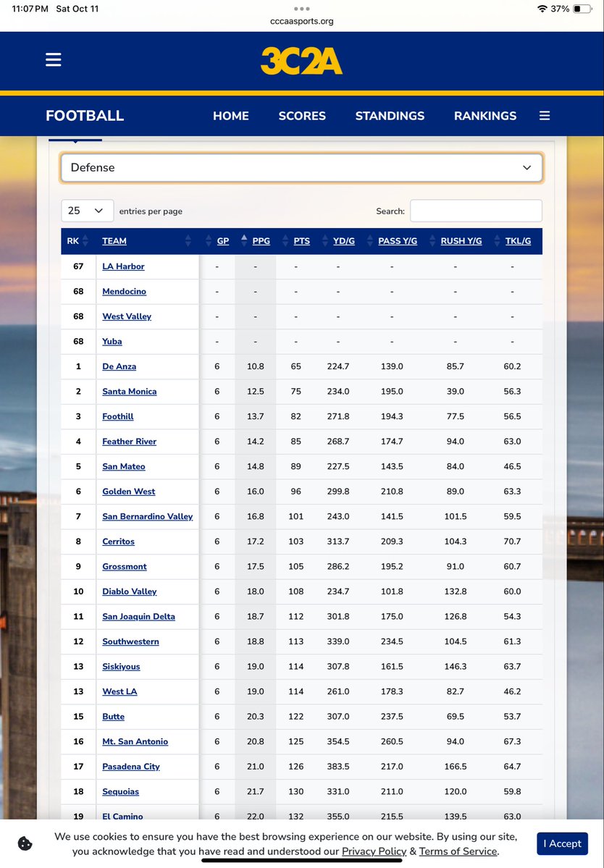The width and height of the screenshot is (604, 868).
Task: Open Butte team link
Action: 114,716
